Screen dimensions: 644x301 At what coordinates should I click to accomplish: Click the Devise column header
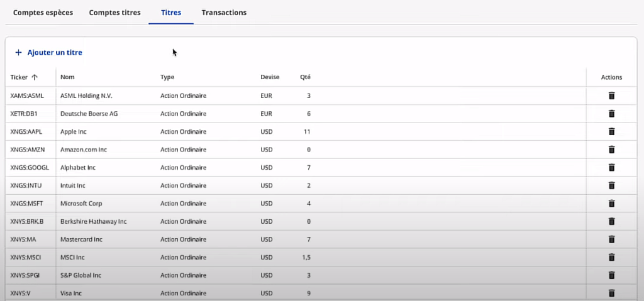[270, 77]
